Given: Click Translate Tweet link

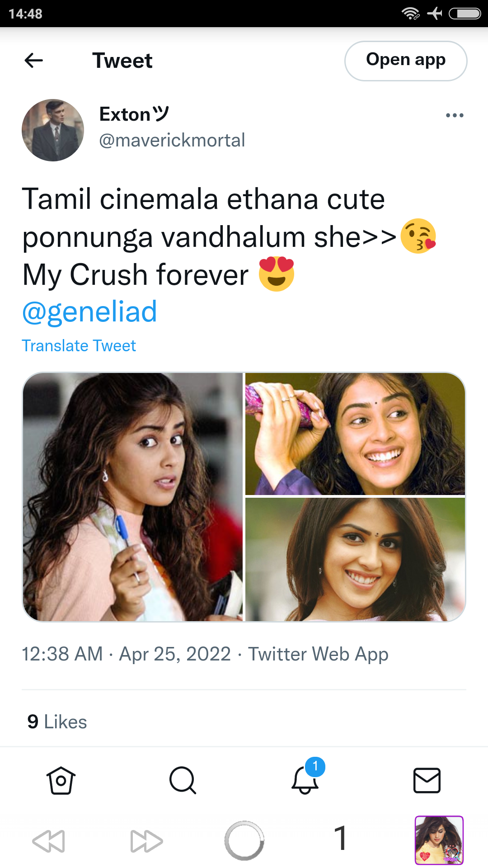Looking at the screenshot, I should click(x=79, y=346).
